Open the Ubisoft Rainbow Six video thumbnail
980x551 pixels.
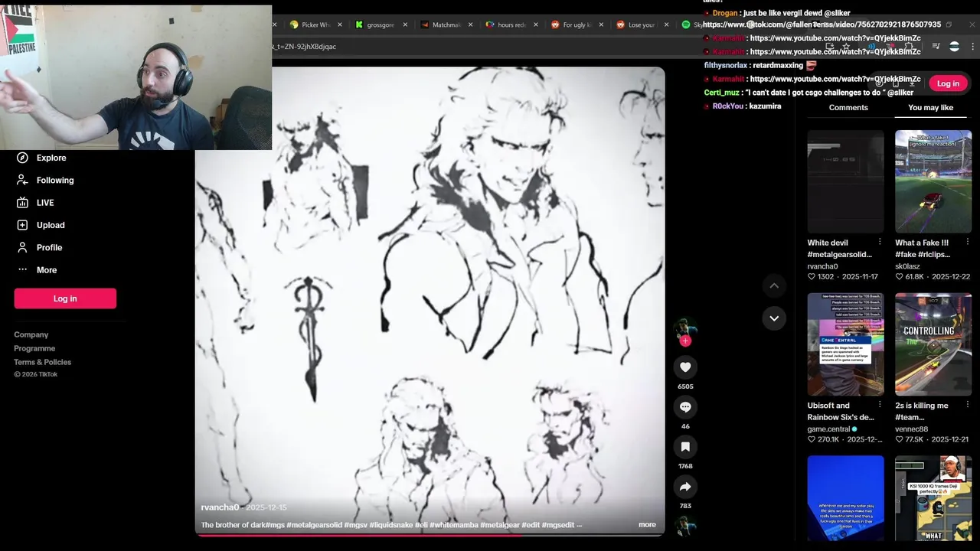click(845, 344)
